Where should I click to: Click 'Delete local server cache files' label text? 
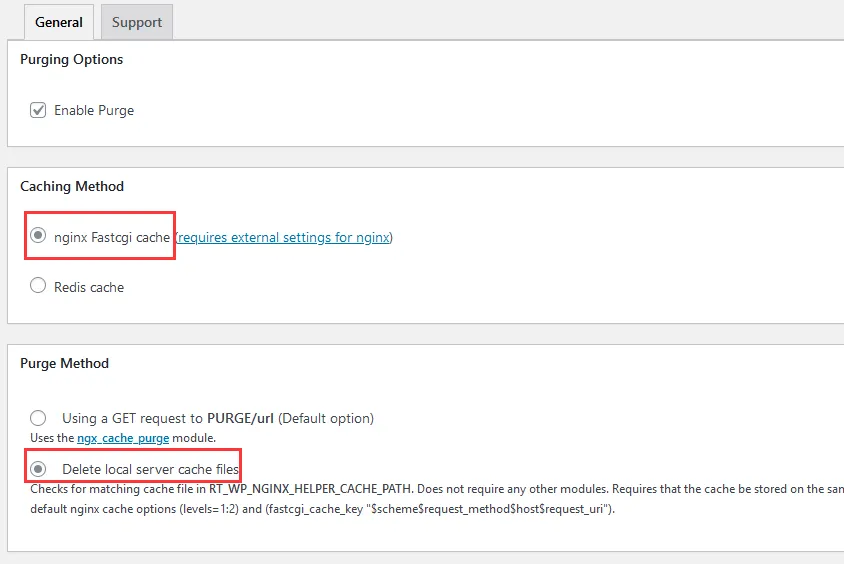[150, 469]
